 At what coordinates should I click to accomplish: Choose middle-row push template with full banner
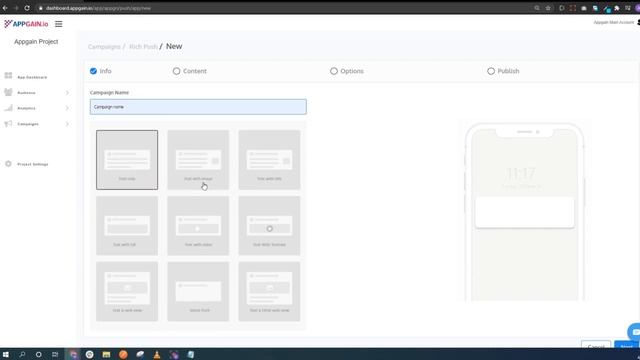click(x=127, y=226)
